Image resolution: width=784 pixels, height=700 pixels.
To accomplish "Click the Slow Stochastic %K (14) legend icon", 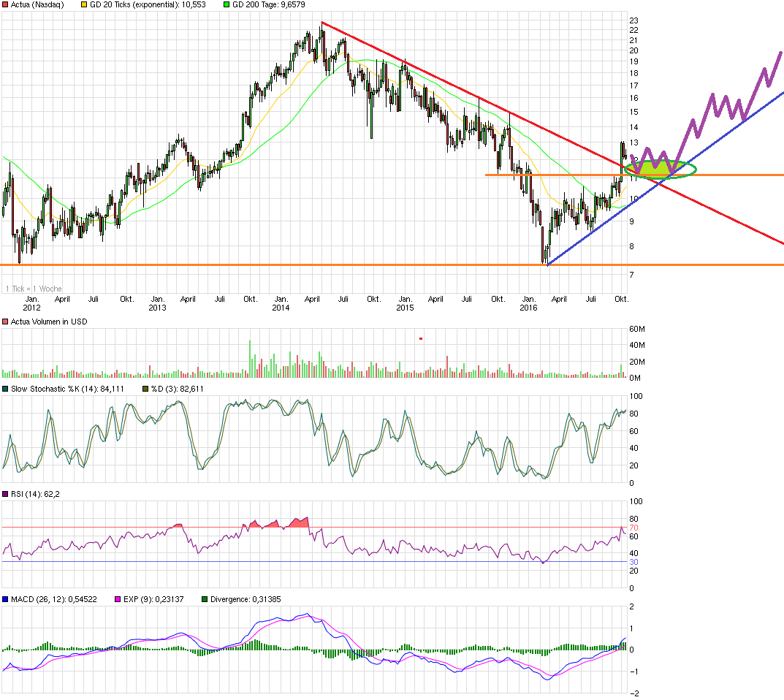I will click(x=7, y=389).
